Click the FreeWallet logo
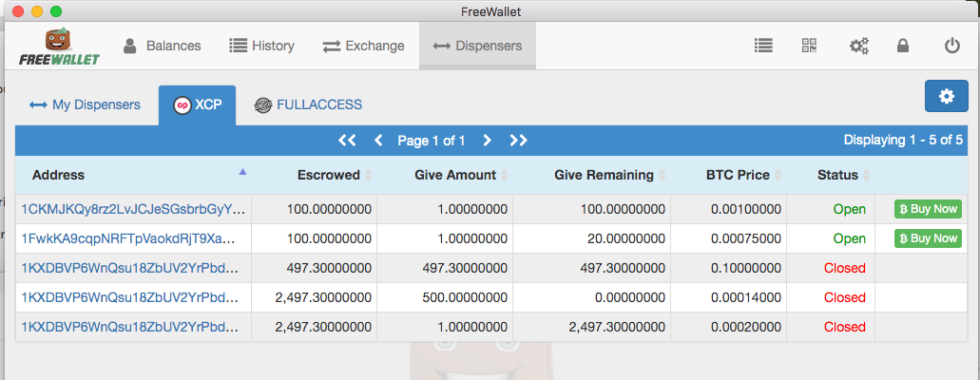This screenshot has width=980, height=380. (x=59, y=47)
